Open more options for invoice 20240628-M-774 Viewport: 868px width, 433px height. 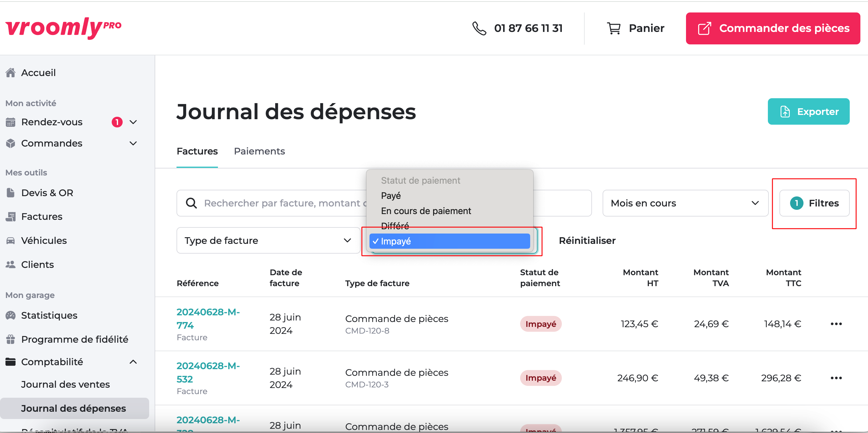pos(836,324)
